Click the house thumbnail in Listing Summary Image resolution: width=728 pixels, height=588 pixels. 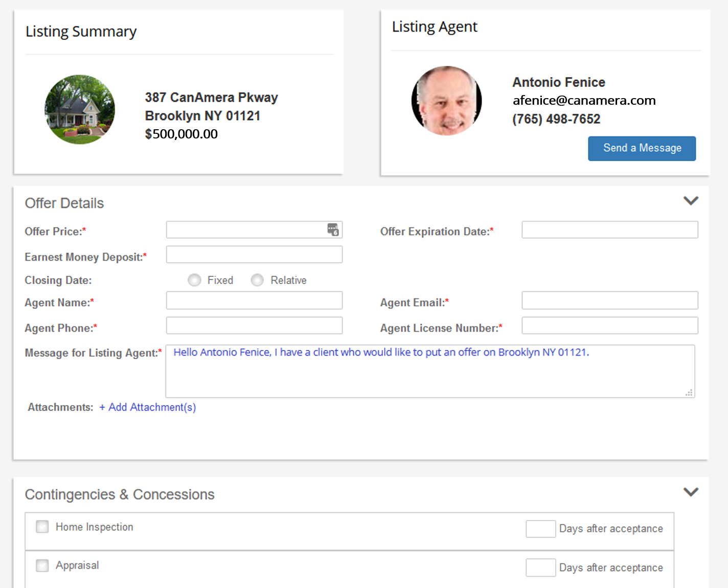[x=80, y=109]
